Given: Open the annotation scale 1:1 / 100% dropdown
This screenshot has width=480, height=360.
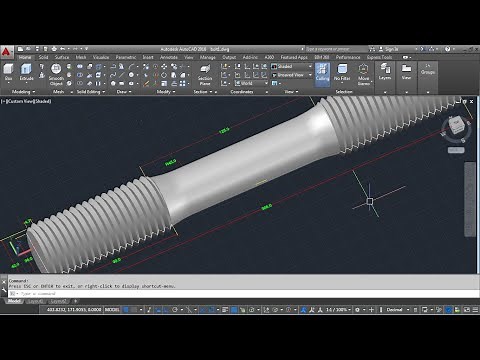Looking at the screenshot, I should 338,310.
